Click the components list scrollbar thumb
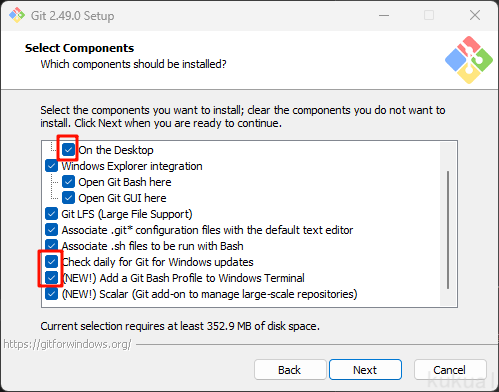 (x=448, y=230)
